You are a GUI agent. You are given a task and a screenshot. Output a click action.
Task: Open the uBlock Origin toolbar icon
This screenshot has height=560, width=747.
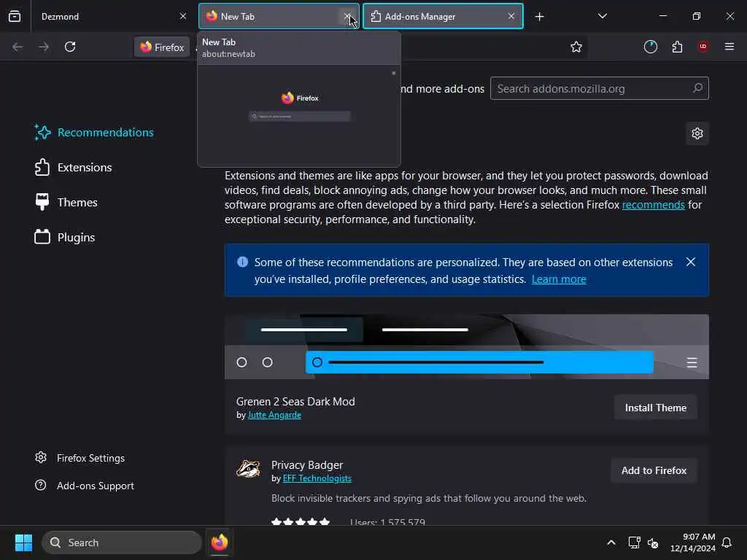pos(703,47)
